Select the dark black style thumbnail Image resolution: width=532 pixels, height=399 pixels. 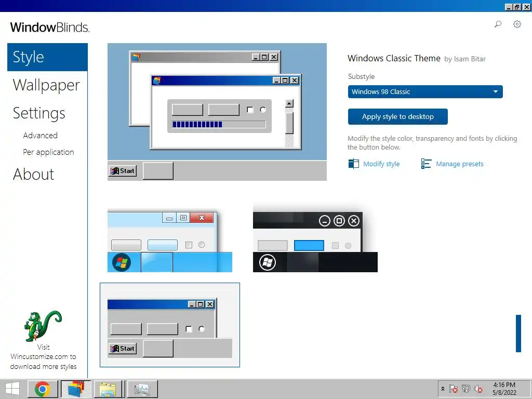click(315, 238)
